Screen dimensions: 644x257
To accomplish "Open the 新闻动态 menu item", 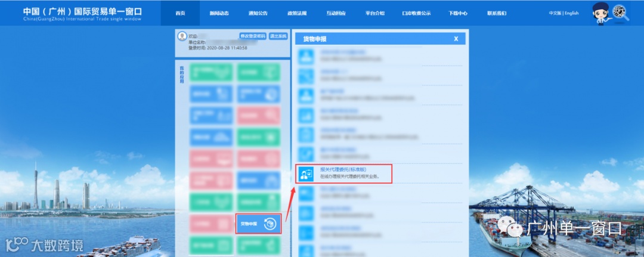I will 219,13.
